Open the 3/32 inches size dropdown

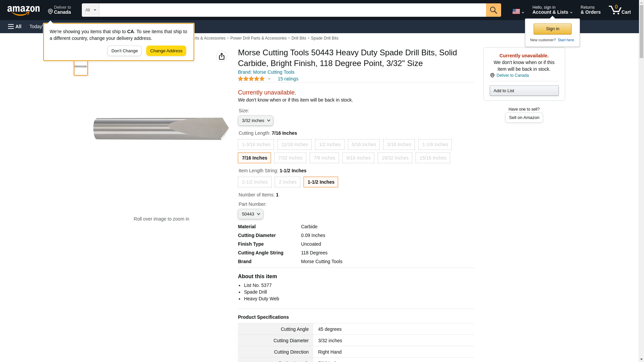[x=255, y=120]
